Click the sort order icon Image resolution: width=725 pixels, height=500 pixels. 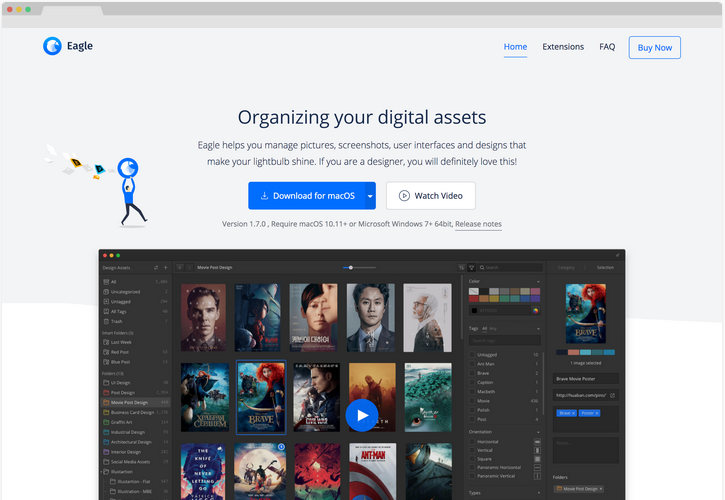click(x=461, y=267)
